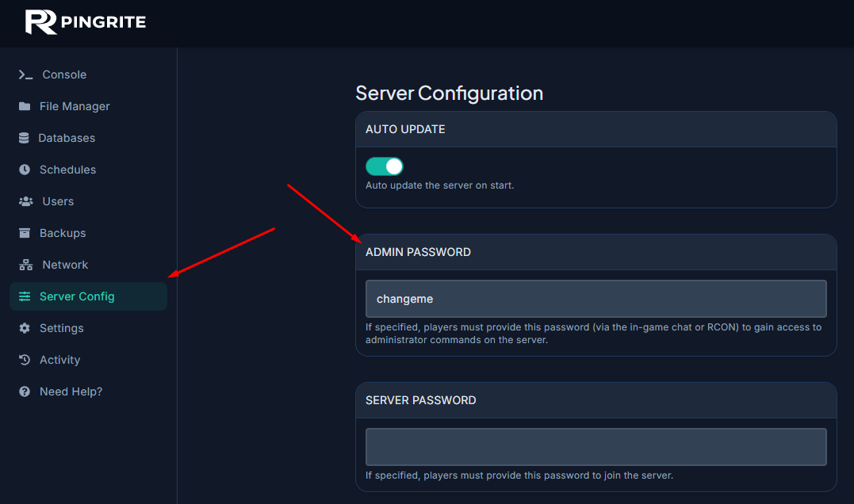This screenshot has height=504, width=854.
Task: Open the Activity page
Action: (x=60, y=360)
